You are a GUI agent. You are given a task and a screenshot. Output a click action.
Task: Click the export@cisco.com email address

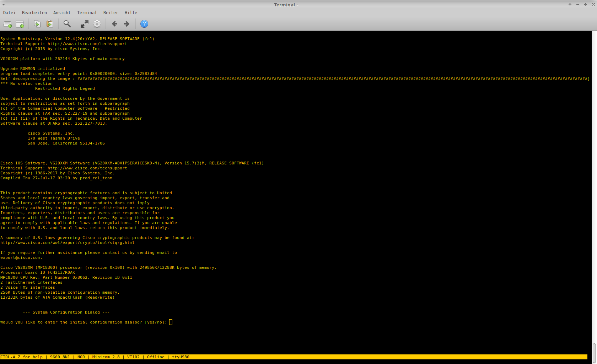coord(20,258)
